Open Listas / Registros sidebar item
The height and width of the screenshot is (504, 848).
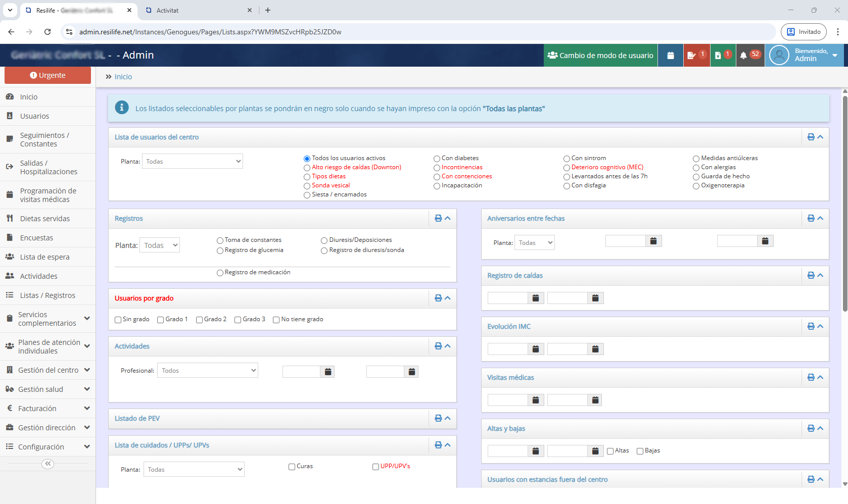(48, 295)
